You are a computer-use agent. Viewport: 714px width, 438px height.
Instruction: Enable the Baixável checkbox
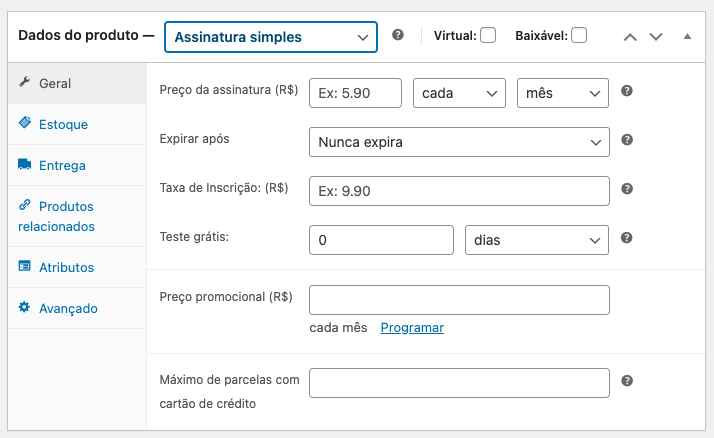pos(579,36)
